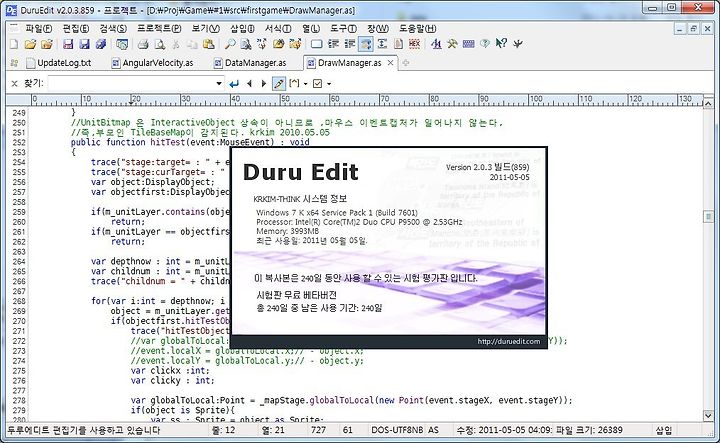This screenshot has height=443, width=720.
Task: Open the 도구(T) menu
Action: pyautogui.click(x=343, y=28)
